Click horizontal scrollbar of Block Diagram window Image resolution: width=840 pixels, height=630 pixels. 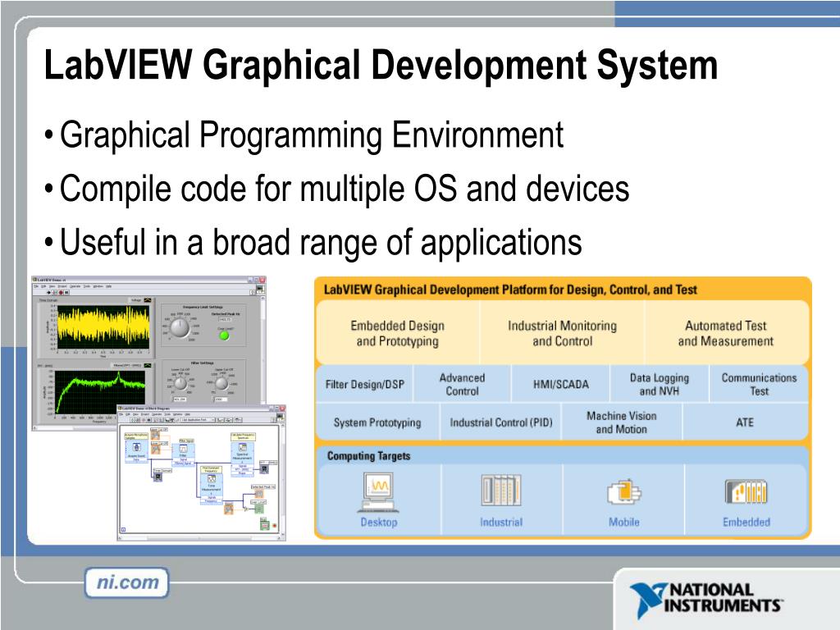tap(199, 538)
